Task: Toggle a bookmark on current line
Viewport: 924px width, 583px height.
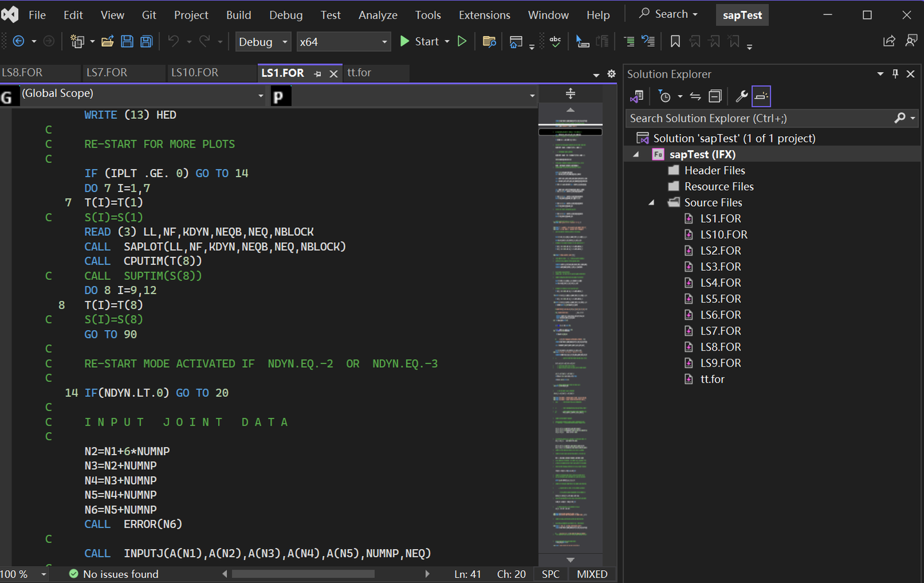Action: coord(675,42)
